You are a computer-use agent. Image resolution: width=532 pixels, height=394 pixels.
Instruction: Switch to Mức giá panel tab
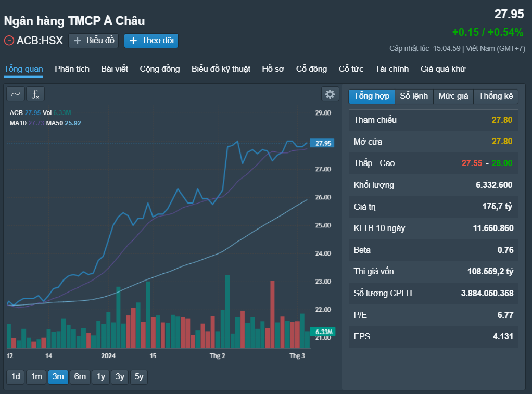coord(453,96)
